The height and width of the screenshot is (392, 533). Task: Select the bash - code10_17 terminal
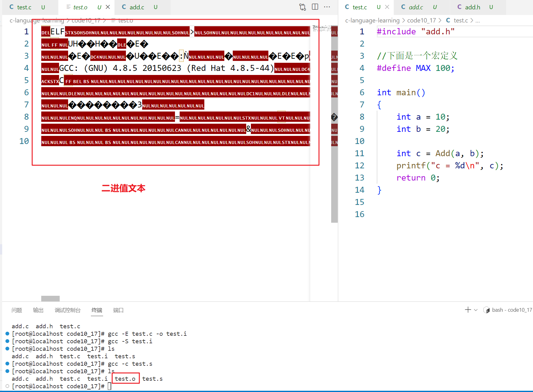[x=508, y=310]
